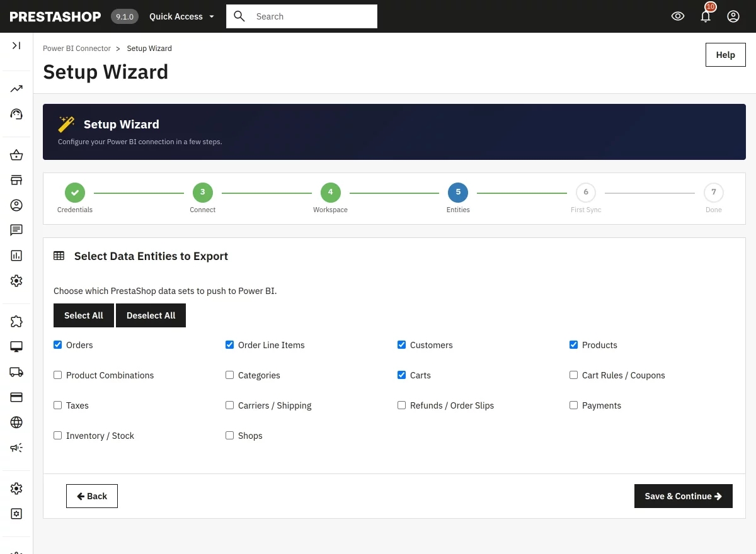Image resolution: width=756 pixels, height=554 pixels.
Task: Go to Credentials wizard step
Action: pyautogui.click(x=75, y=193)
